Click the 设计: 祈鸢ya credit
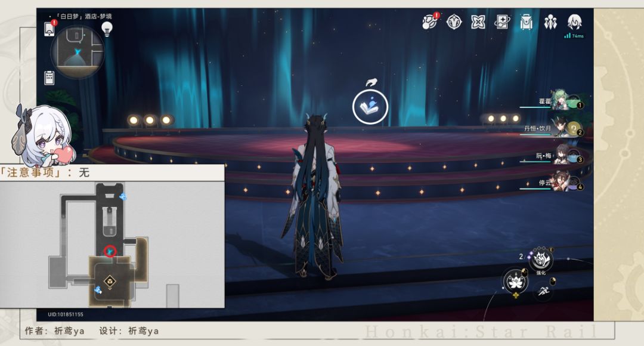The height and width of the screenshot is (346, 644). click(x=129, y=331)
